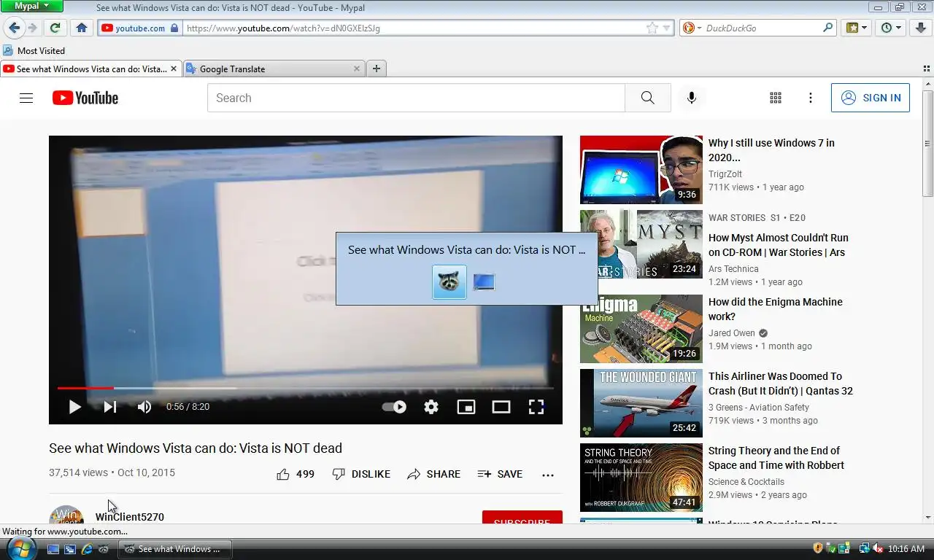Image resolution: width=934 pixels, height=560 pixels.
Task: Open the YouTube apps grid
Action: pos(776,98)
